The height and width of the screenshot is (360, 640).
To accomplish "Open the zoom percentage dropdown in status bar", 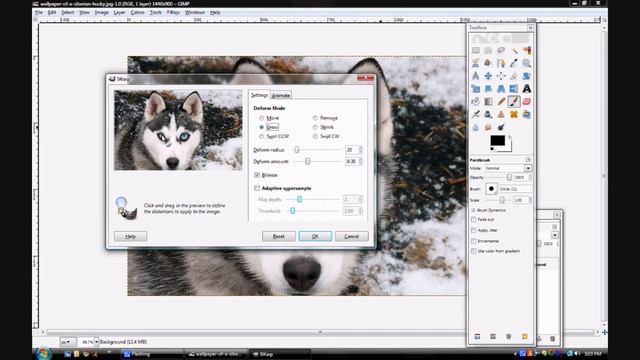I will [97, 342].
